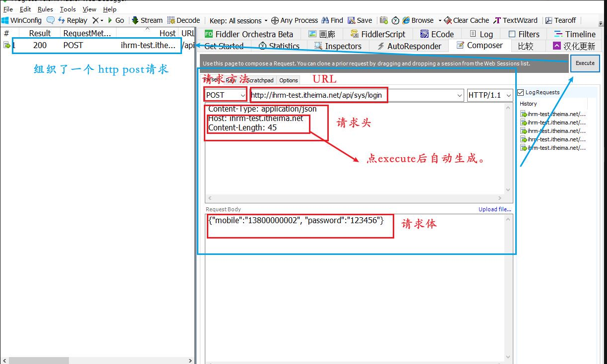The width and height of the screenshot is (607, 364).
Task: Click the Any Process target icon
Action: (x=275, y=20)
